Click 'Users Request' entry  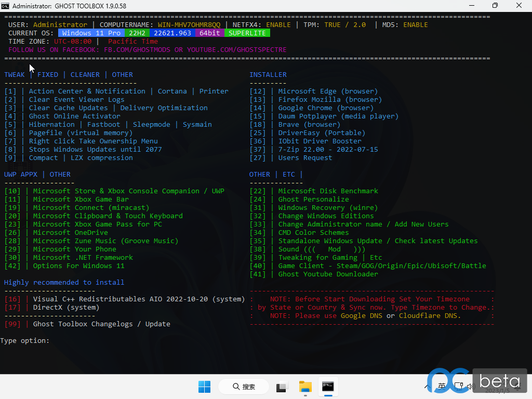[x=305, y=158]
